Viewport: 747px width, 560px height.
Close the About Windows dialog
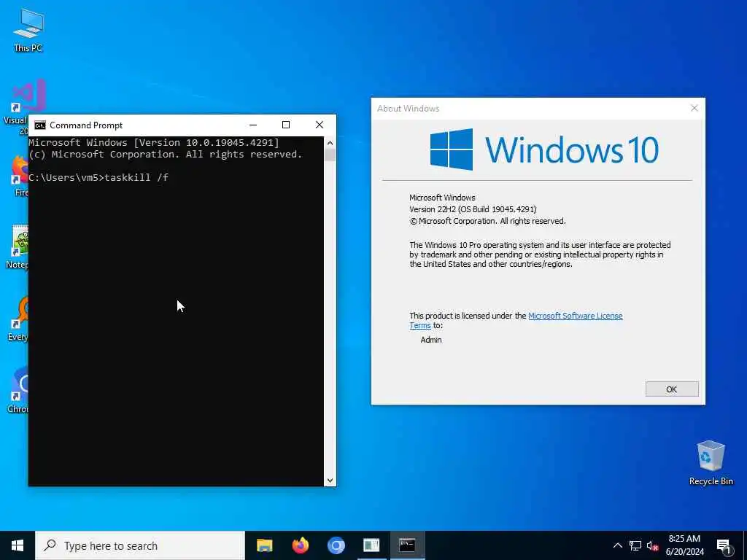pos(694,108)
